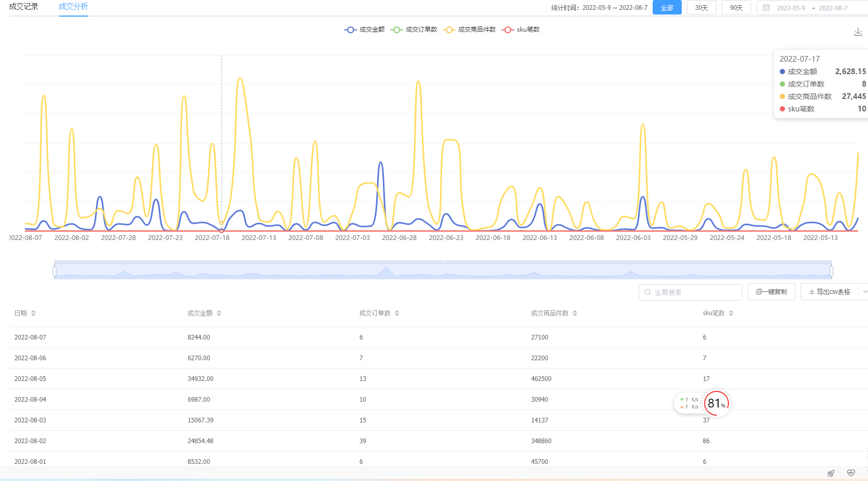Image resolution: width=868 pixels, height=481 pixels.
Task: Click the 348860 product count cell
Action: (541, 441)
